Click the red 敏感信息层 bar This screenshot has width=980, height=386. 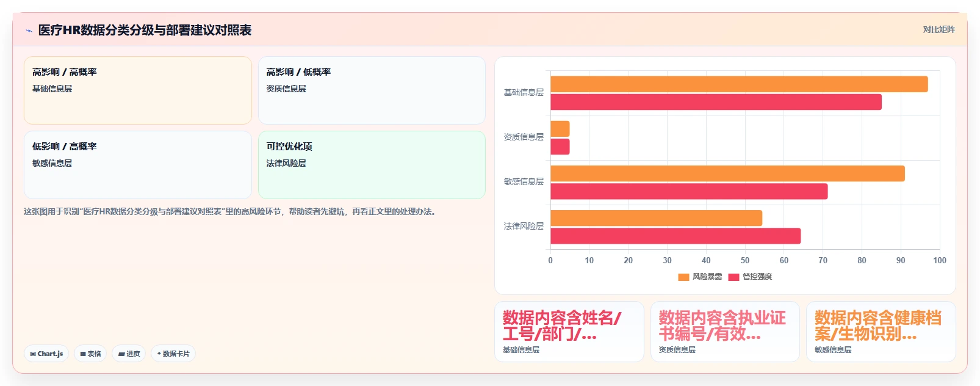coord(689,191)
